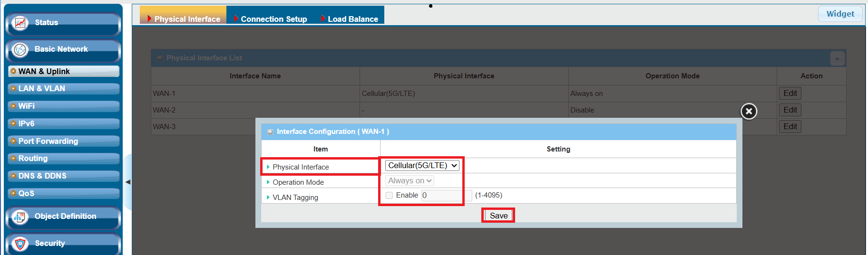Edit the WAN-2 interface
Viewport: 868px width, 255px height.
point(790,110)
